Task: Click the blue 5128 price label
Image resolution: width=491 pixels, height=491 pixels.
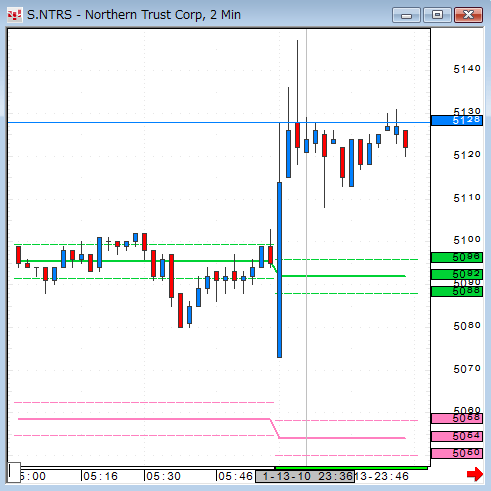Action: 457,120
